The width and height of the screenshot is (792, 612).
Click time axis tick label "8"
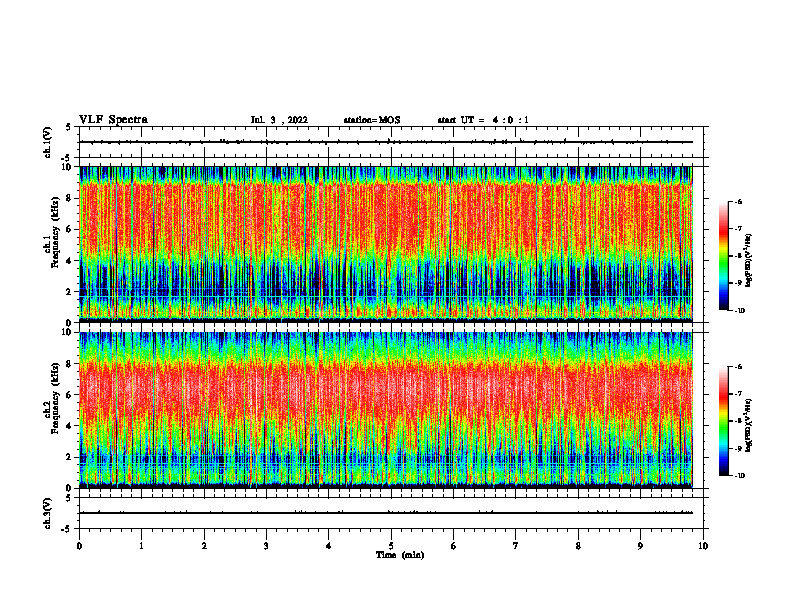click(578, 546)
